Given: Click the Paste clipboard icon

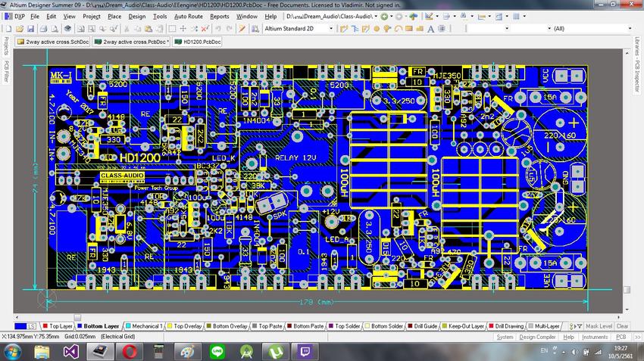Looking at the screenshot, I should pyautogui.click(x=148, y=29).
